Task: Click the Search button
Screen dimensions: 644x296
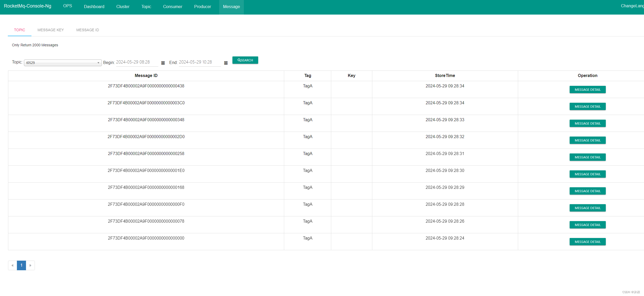Action: coord(245,60)
